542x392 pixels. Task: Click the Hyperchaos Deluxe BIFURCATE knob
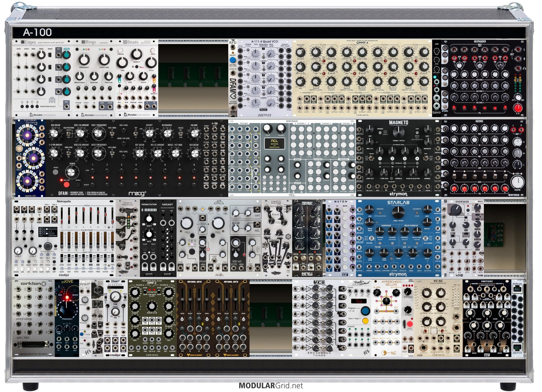pos(396,293)
